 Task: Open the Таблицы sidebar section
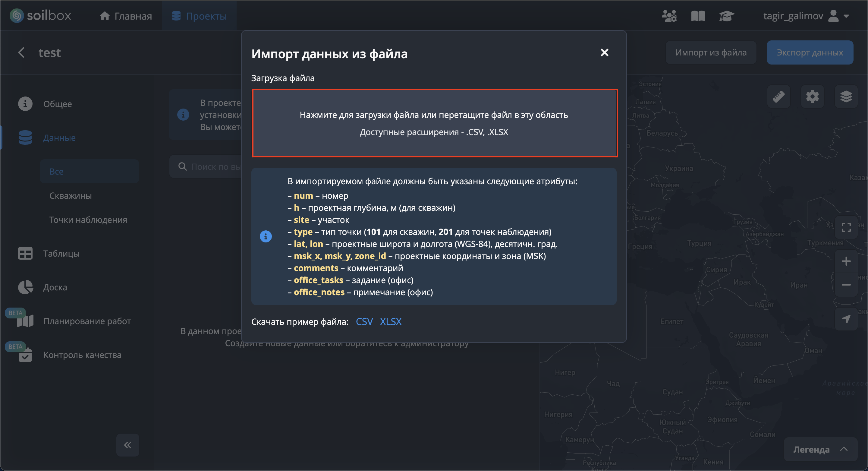[61, 254]
